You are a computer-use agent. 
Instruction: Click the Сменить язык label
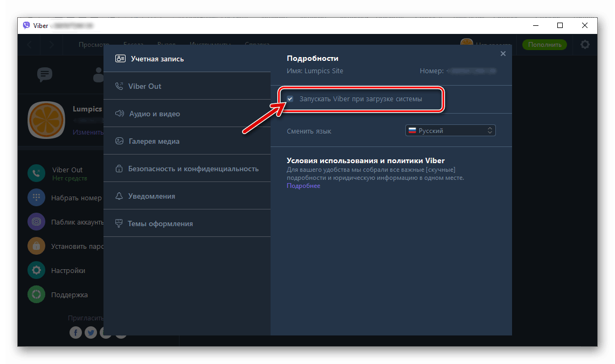click(309, 131)
